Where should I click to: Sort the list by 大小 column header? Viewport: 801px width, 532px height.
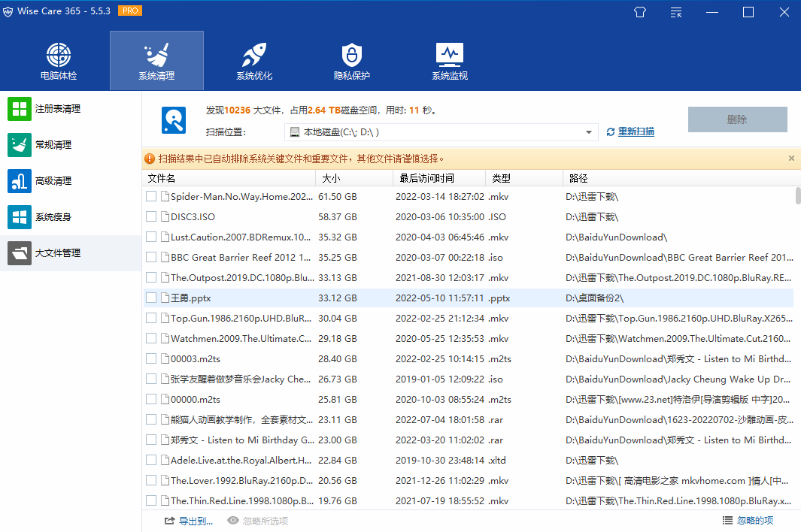click(x=353, y=178)
